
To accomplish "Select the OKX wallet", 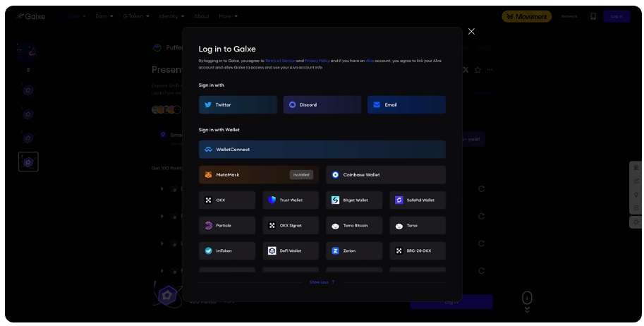I will 227,200.
